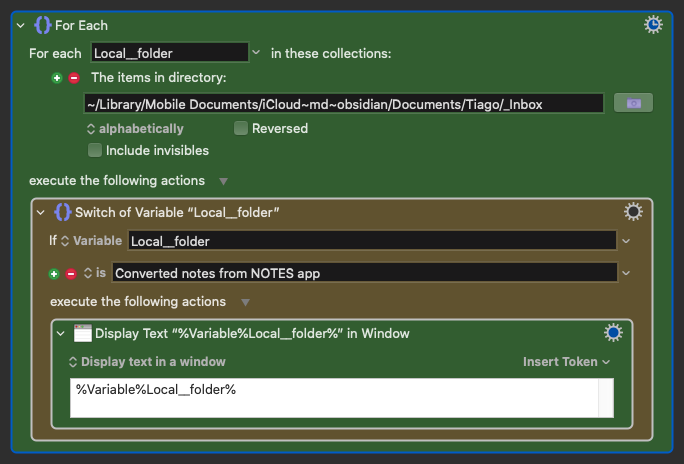Delete the switch case with the red minus
The image size is (684, 464).
tap(71, 274)
